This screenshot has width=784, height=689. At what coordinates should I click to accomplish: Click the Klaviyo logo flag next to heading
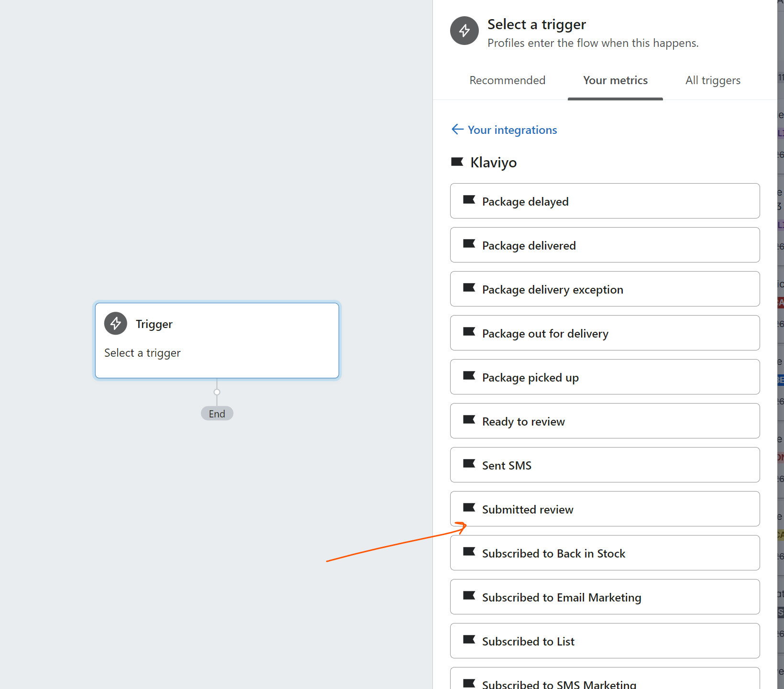[x=457, y=162]
